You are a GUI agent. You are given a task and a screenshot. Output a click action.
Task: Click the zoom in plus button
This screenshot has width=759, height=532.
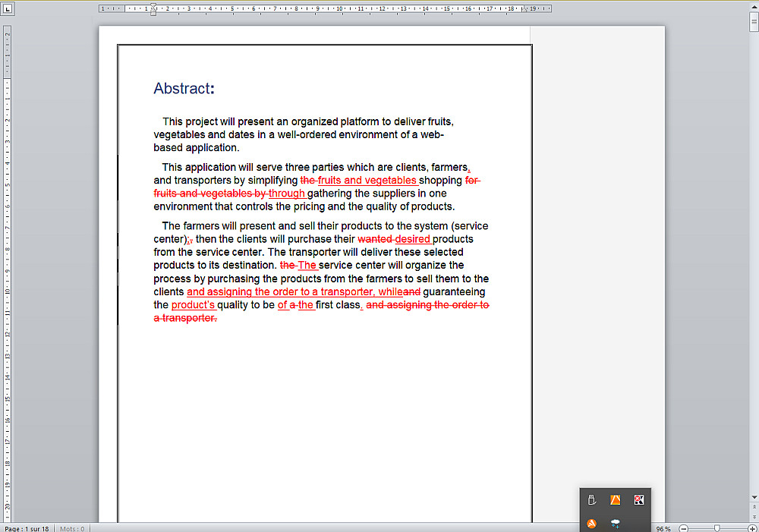[x=751, y=528]
